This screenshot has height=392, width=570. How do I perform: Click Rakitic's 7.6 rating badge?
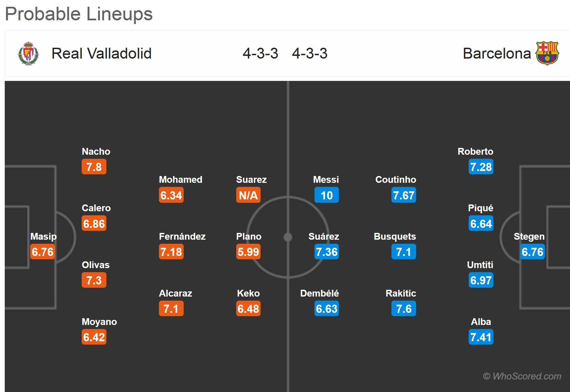coord(403,309)
